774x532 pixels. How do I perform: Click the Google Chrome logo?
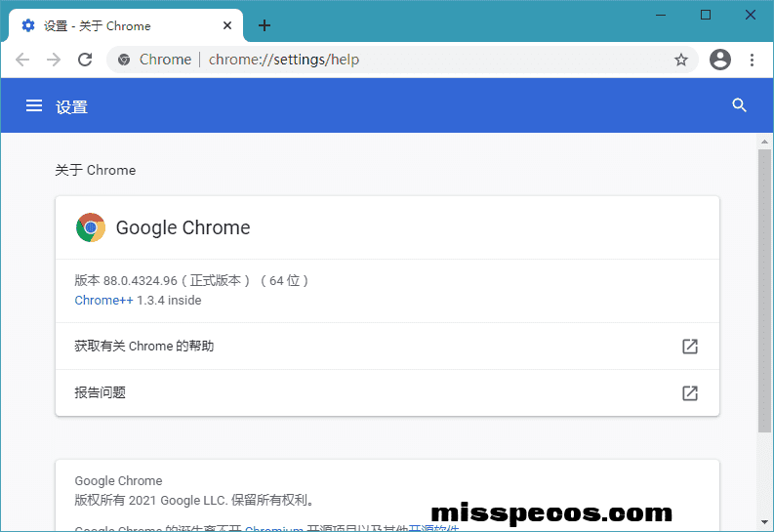pyautogui.click(x=91, y=227)
